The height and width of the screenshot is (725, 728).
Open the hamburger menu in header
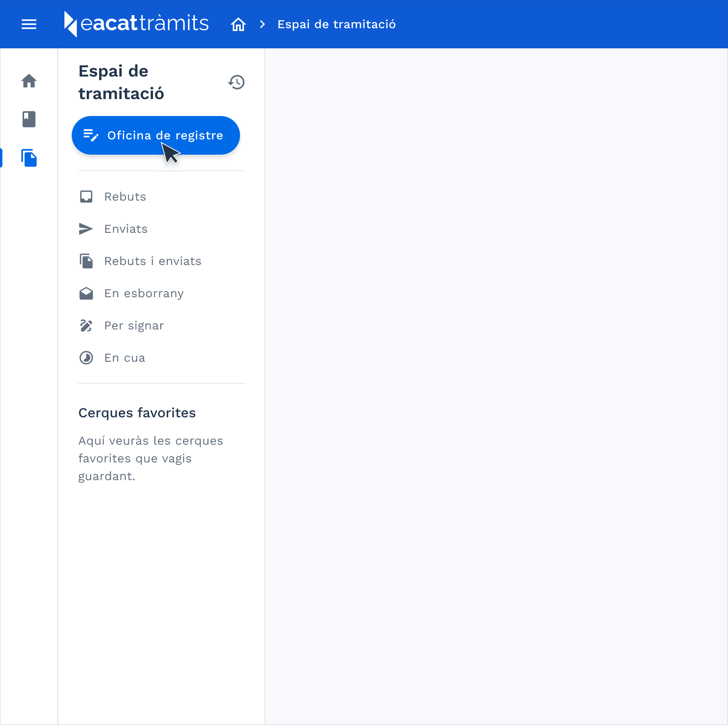(x=29, y=24)
